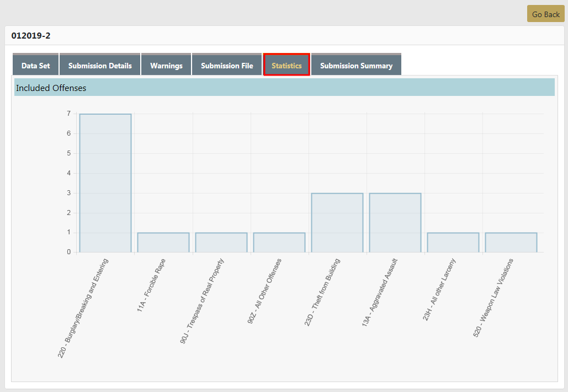The height and width of the screenshot is (392, 568).
Task: Click the Trespass of Real Property bar
Action: coord(221,243)
